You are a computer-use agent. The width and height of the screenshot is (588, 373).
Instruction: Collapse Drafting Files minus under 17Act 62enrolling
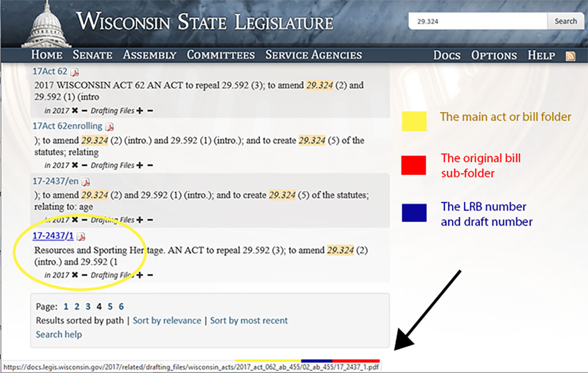point(150,165)
